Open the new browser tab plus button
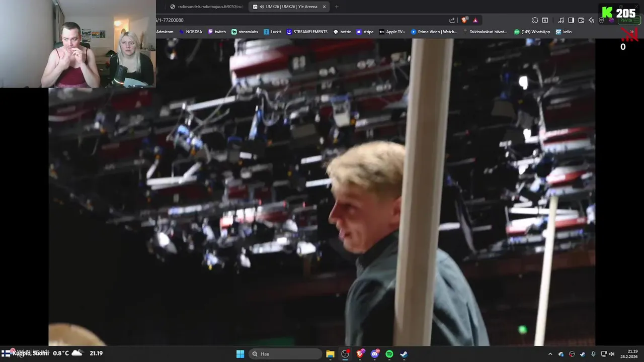The image size is (644, 362). click(337, 7)
